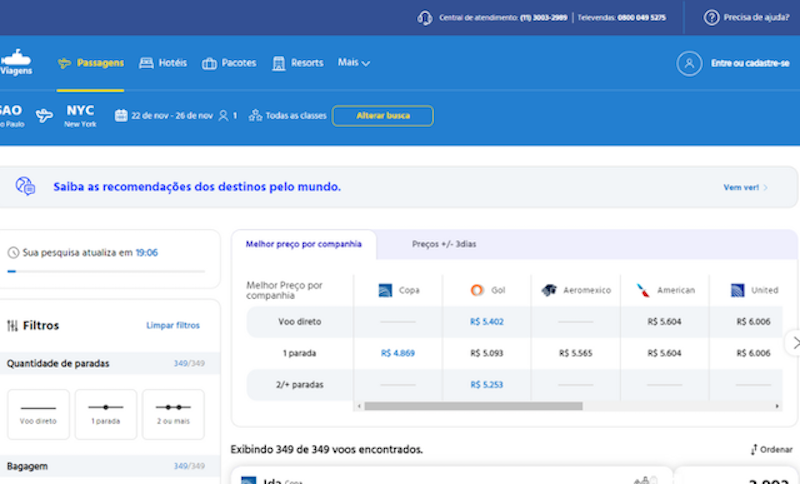
Task: Toggle the Voo direto stops filter
Action: pyautogui.click(x=38, y=414)
